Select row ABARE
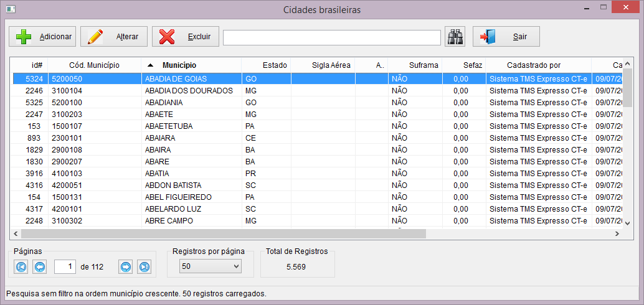The height and width of the screenshot is (305, 644). pos(318,162)
